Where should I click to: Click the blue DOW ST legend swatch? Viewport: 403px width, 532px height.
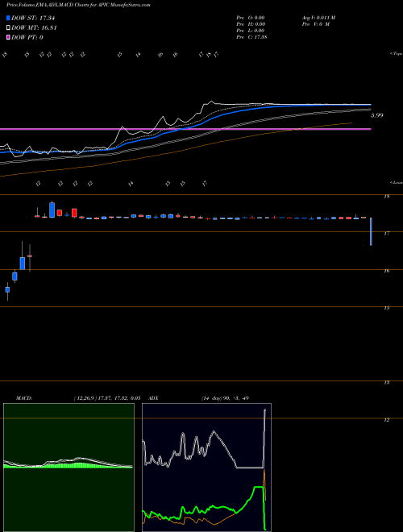(9, 18)
